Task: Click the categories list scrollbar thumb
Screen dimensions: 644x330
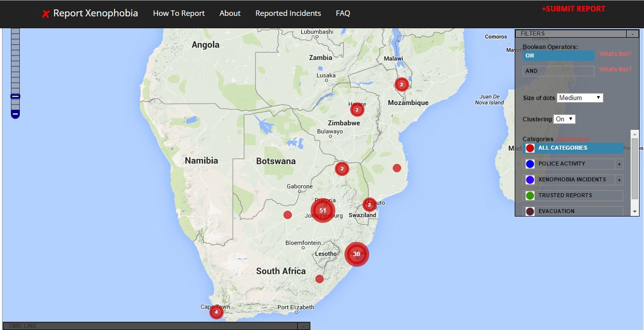Action: tap(635, 168)
